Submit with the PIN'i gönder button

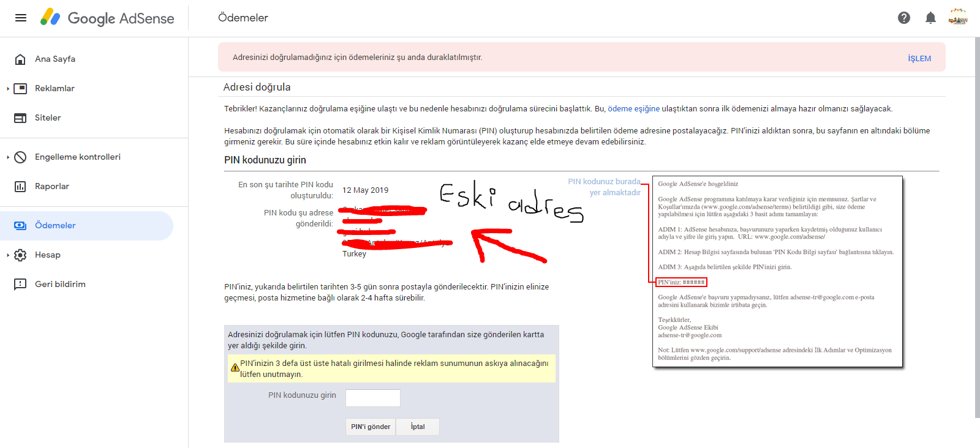click(x=371, y=427)
